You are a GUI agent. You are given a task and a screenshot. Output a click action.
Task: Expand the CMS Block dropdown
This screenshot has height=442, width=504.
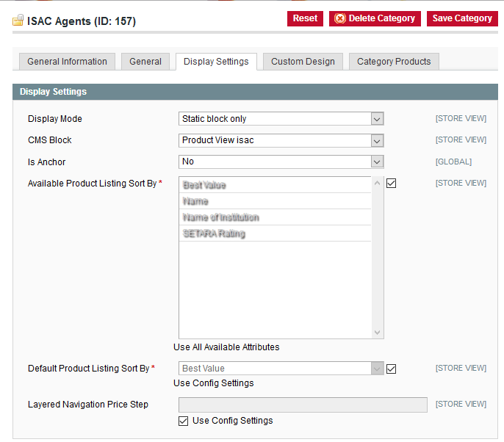point(281,140)
